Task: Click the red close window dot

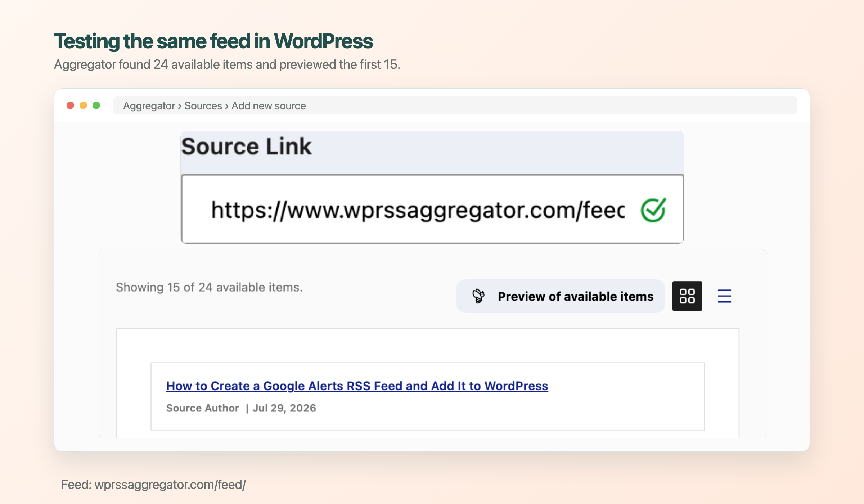Action: coord(71,105)
